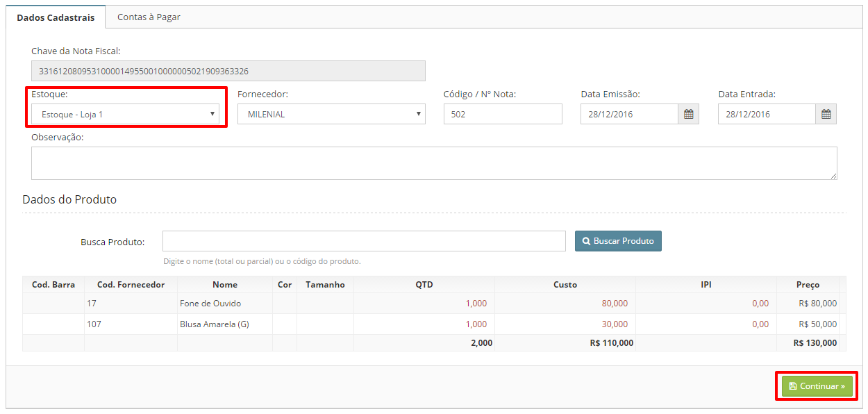
Task: Click the Tamanho column header
Action: (325, 285)
